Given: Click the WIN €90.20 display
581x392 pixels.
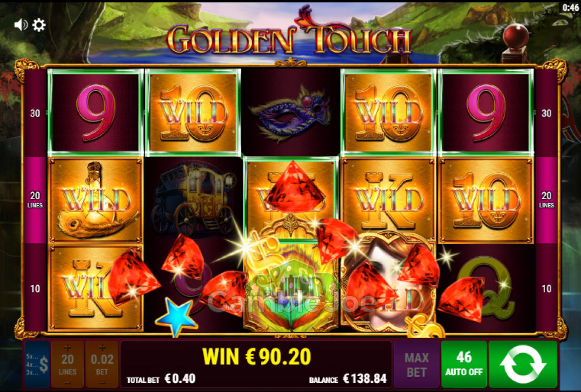Looking at the screenshot, I should tap(257, 356).
